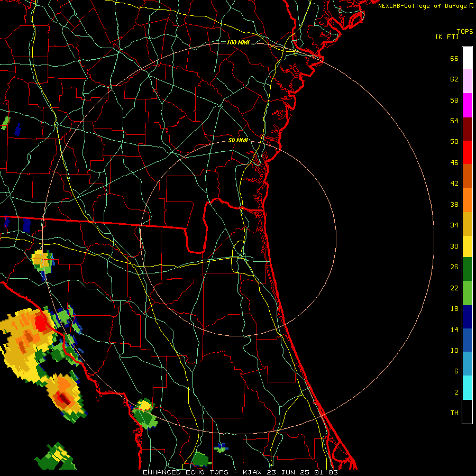Viewport: 476px width, 476px height.
Task: Click the medium blue legend swatch
Action: pyautogui.click(x=467, y=340)
